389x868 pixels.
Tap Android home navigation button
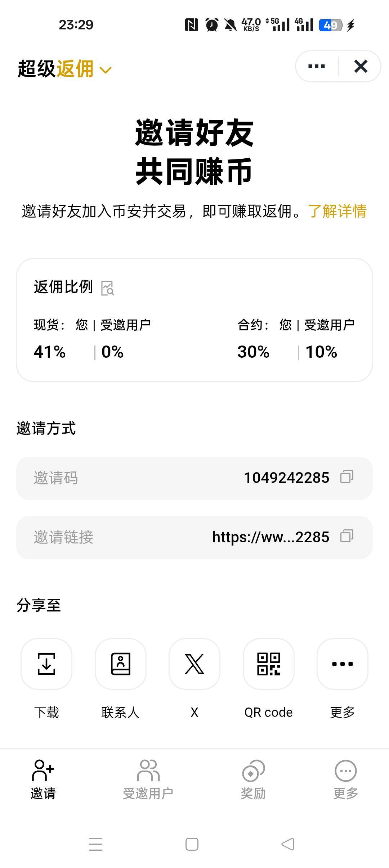[x=192, y=844]
